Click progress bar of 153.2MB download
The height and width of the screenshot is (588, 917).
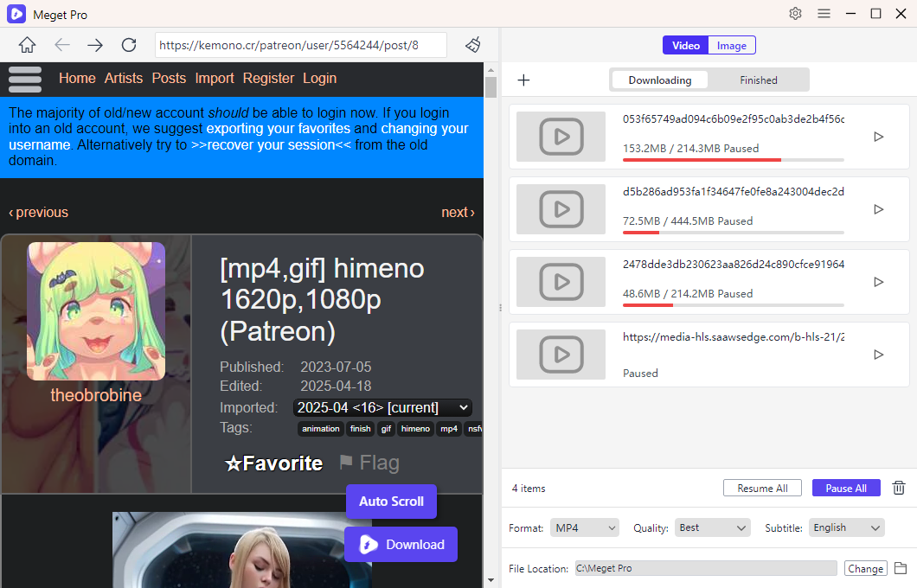pyautogui.click(x=734, y=160)
